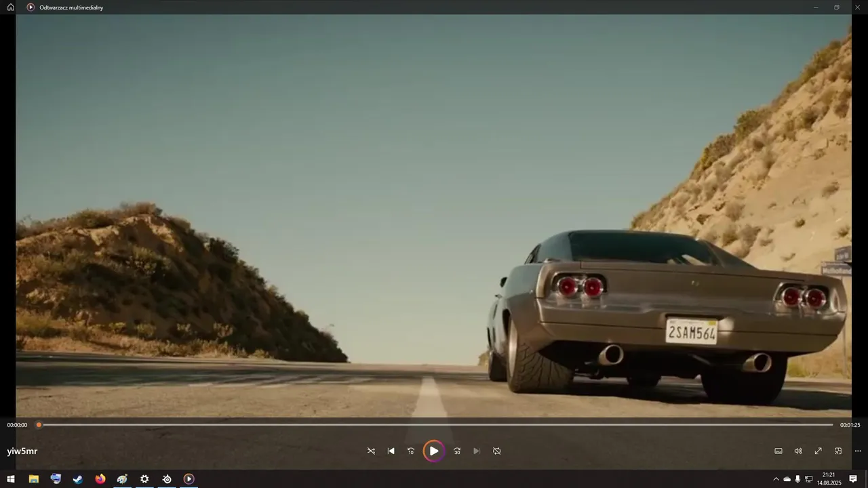
Task: Skip forward 30 seconds
Action: click(x=457, y=451)
